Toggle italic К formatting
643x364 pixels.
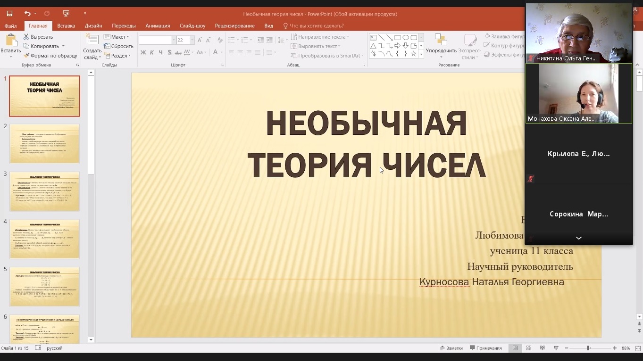tap(151, 52)
